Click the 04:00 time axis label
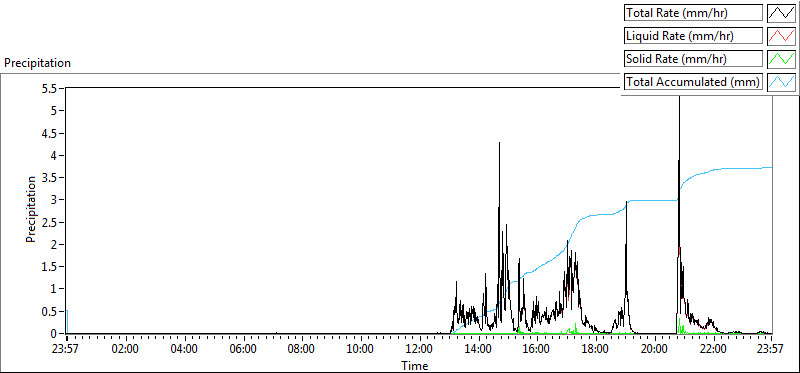Image resolution: width=800 pixels, height=373 pixels. 184,350
